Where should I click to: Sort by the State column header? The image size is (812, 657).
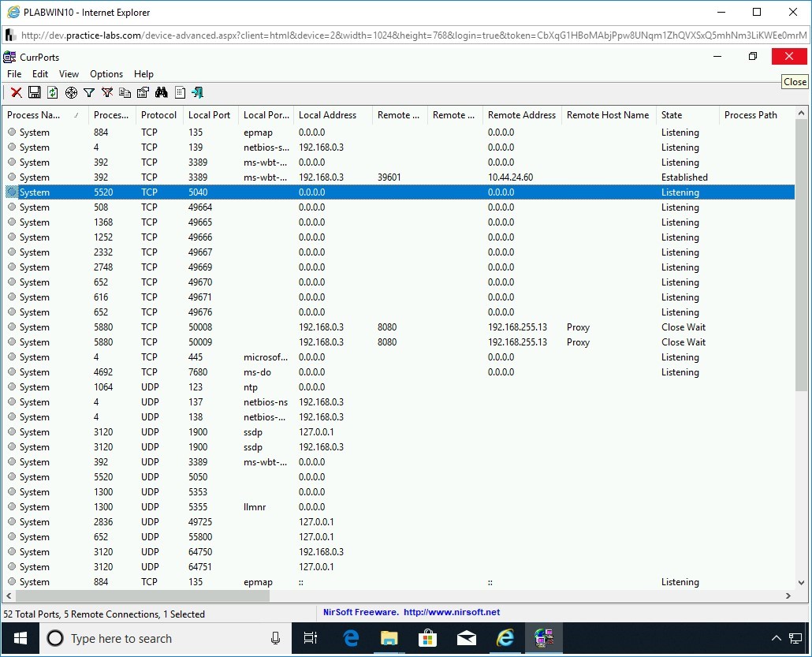point(672,115)
